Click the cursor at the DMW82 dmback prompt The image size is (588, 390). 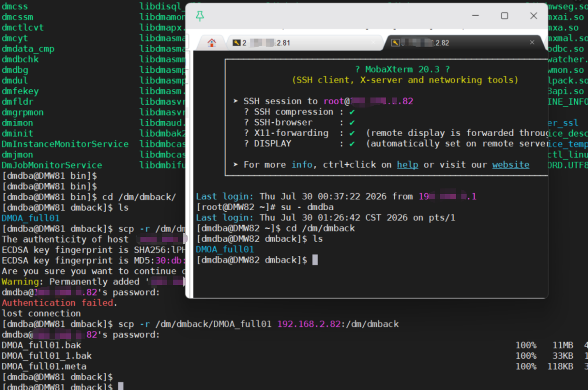(x=315, y=260)
